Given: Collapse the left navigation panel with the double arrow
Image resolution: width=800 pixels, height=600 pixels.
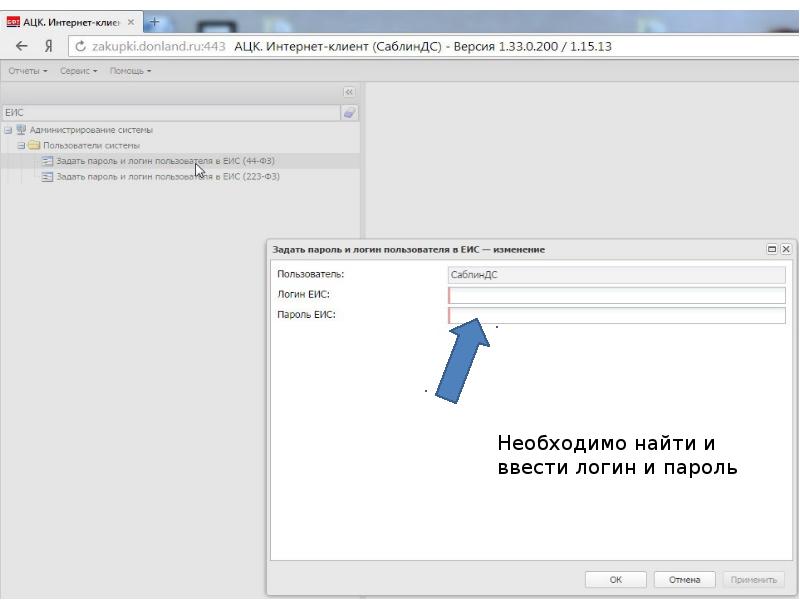Looking at the screenshot, I should pos(349,92).
